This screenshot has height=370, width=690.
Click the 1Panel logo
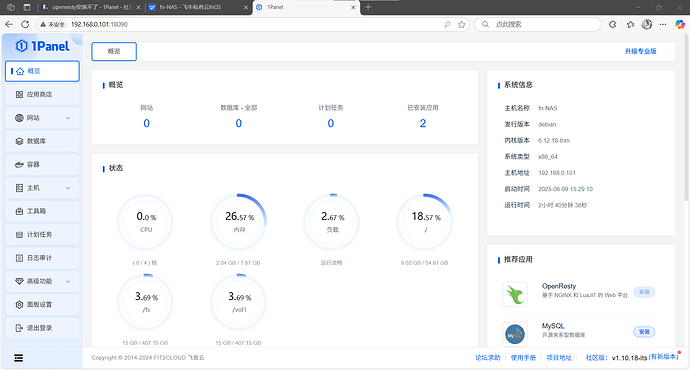tap(43, 46)
